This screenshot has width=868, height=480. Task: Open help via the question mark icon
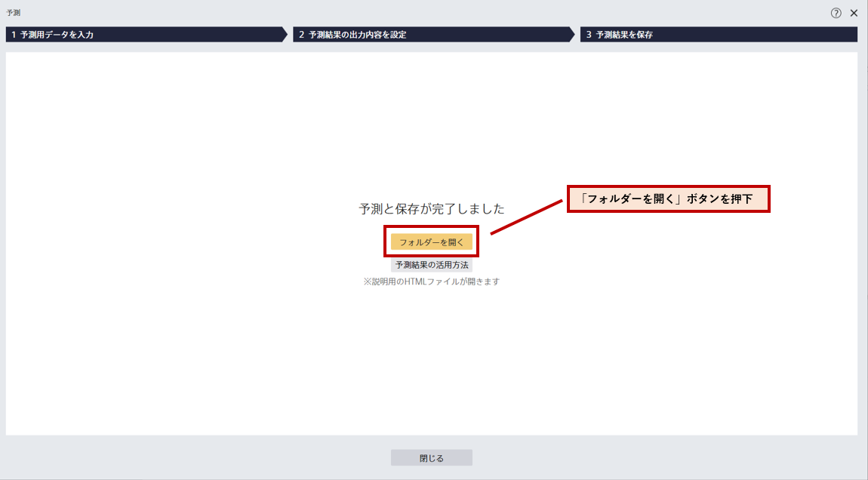834,12
